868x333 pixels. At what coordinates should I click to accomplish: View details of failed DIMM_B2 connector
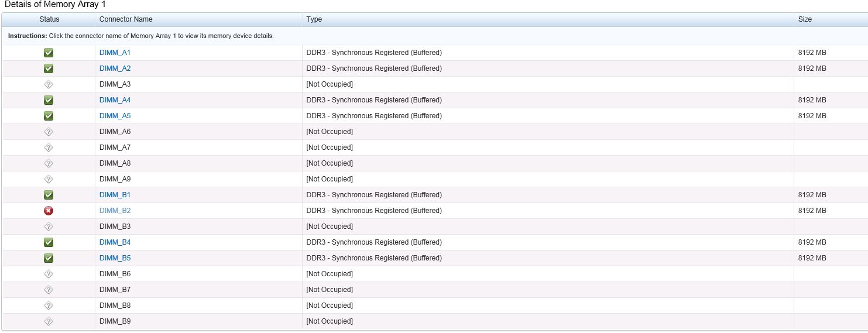coord(115,211)
